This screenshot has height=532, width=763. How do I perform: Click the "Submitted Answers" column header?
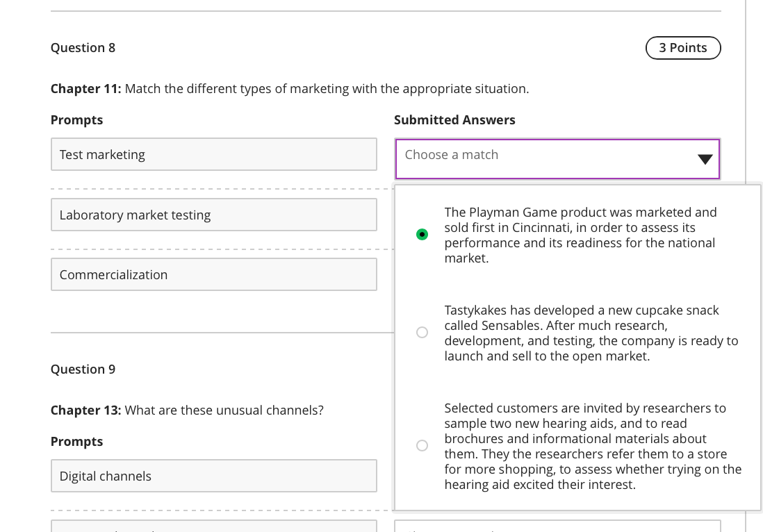tap(454, 120)
